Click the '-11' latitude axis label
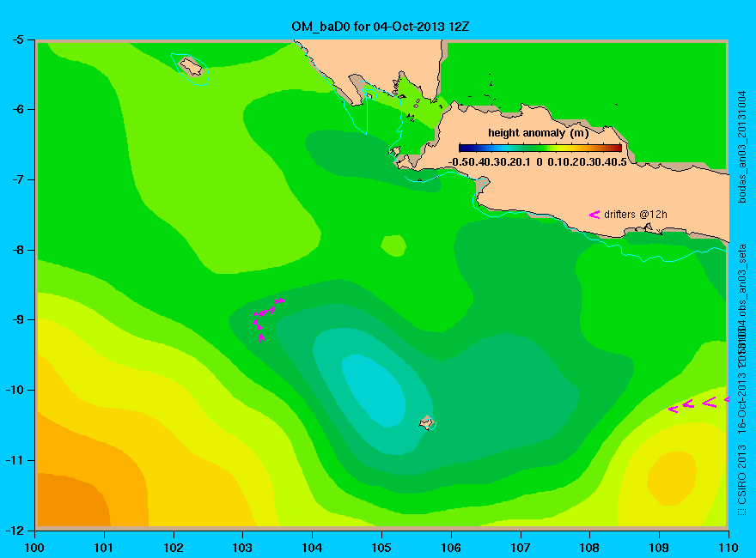 click(x=14, y=460)
